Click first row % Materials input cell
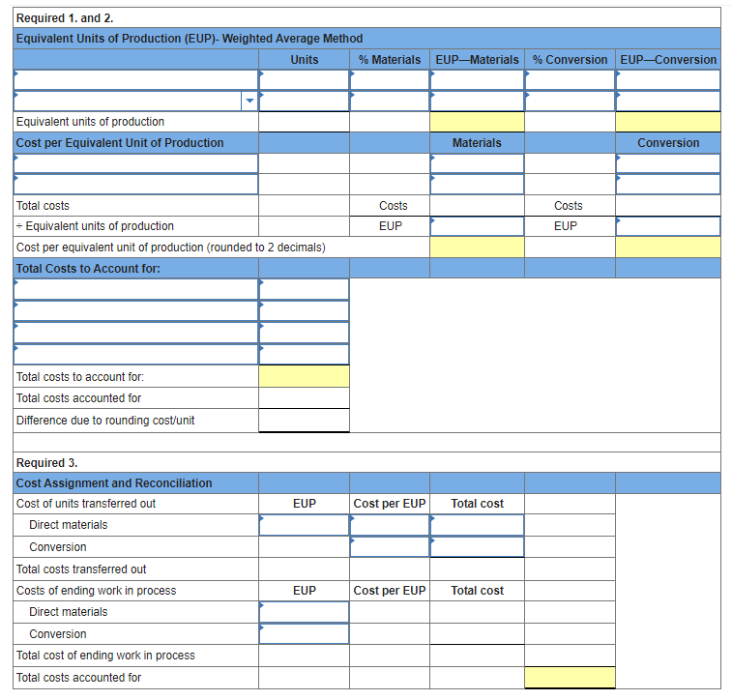The image size is (732, 700). pos(390,80)
